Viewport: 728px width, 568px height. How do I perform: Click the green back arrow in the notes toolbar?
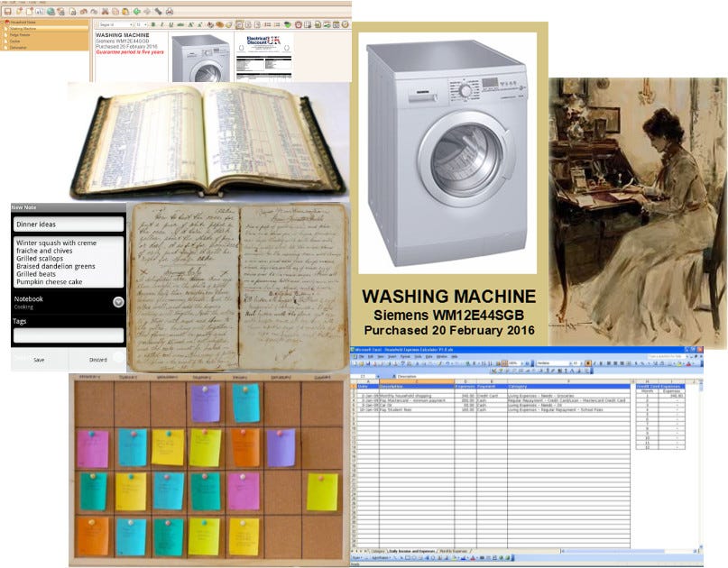[x=137, y=11]
